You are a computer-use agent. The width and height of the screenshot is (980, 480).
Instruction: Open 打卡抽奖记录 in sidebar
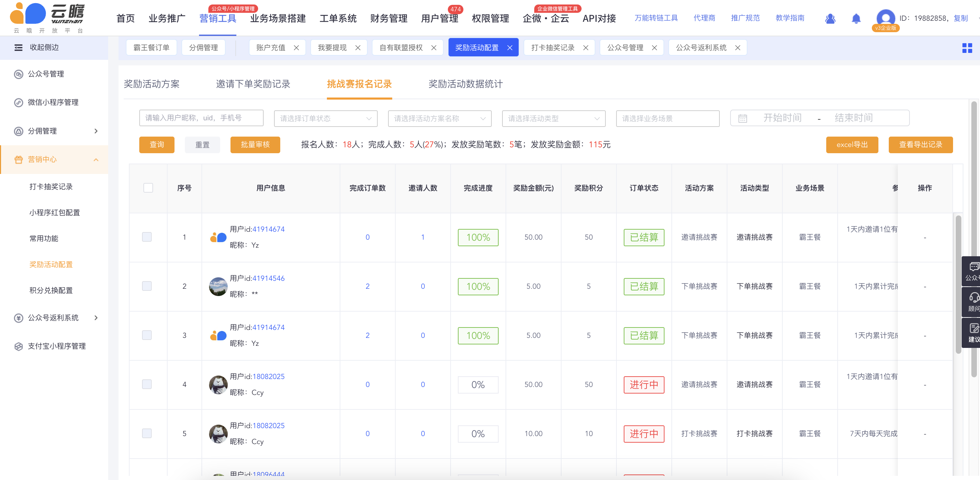tap(51, 187)
